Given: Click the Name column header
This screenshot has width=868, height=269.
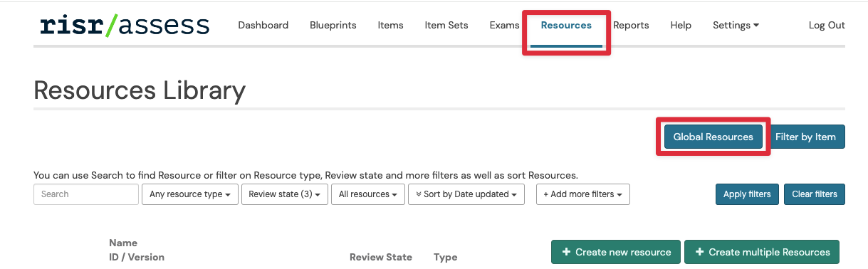Looking at the screenshot, I should [123, 243].
